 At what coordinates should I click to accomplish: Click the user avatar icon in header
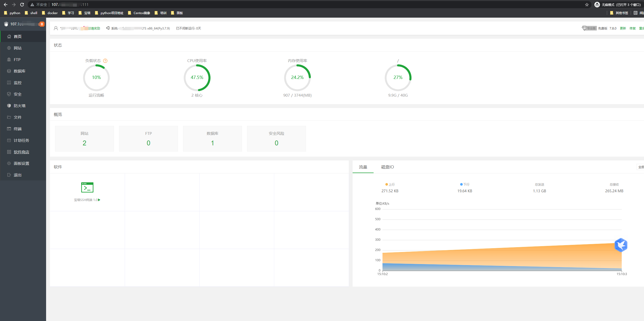[x=56, y=28]
